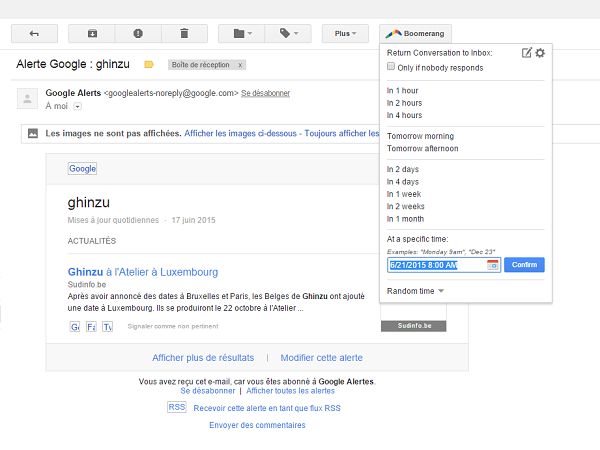Select In 2 weeks option
Screen dimensions: 600x450
[405, 206]
